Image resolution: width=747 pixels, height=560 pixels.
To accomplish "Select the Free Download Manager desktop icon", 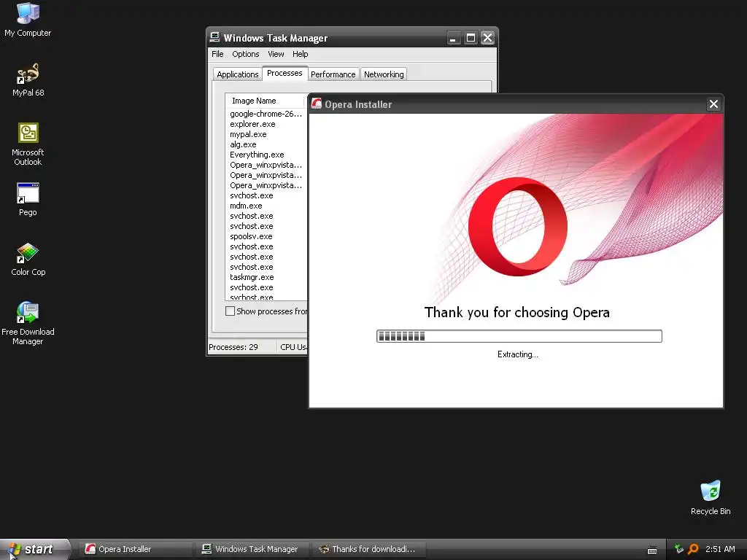I will click(x=28, y=324).
